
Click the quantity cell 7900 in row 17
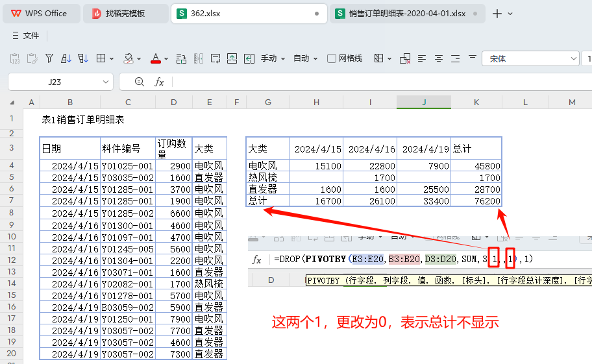(174, 319)
